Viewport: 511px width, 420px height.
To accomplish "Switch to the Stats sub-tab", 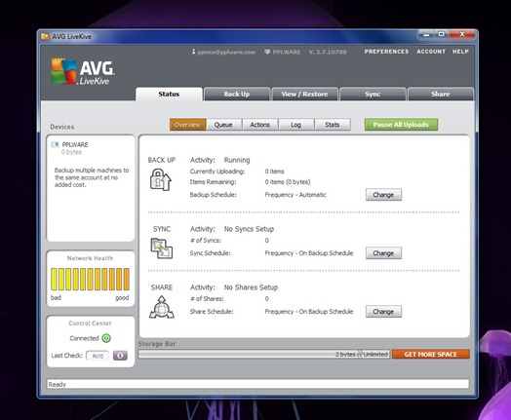I will tap(333, 125).
